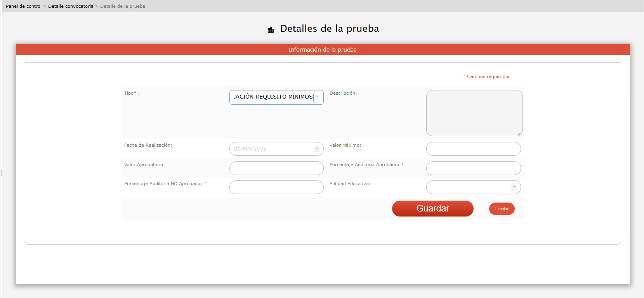Click the Porcentaje Auditoria Aprobado field
Image resolution: width=644 pixels, height=298 pixels.
click(x=473, y=168)
